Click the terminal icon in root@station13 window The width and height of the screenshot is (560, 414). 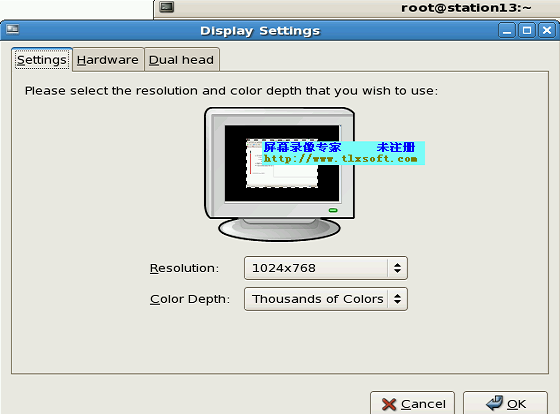click(x=167, y=7)
